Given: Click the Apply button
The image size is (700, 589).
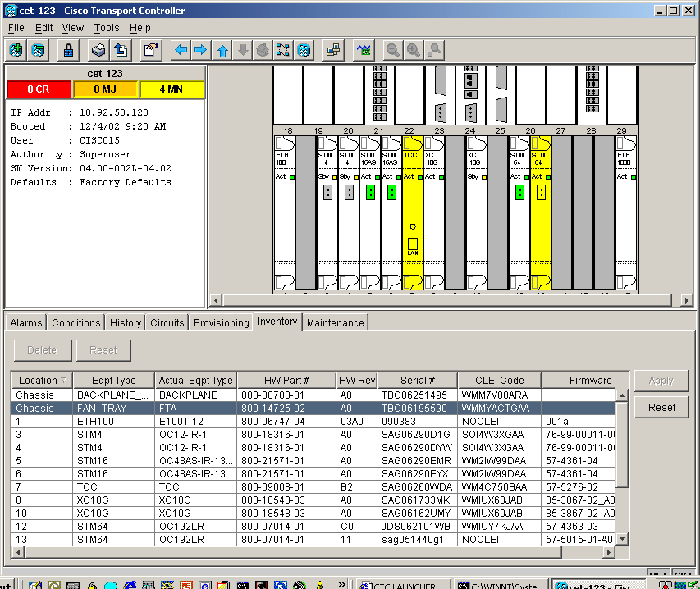Looking at the screenshot, I should (x=661, y=380).
